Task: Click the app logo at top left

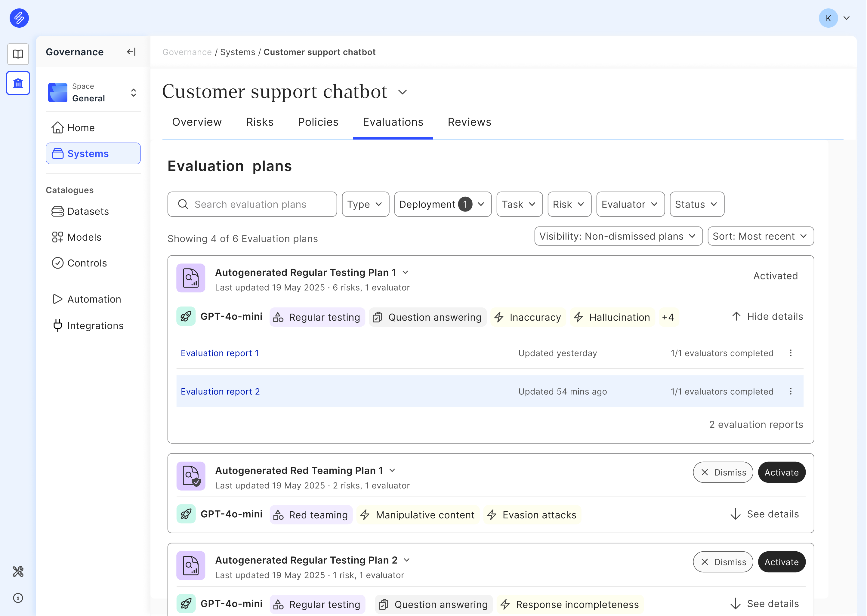Action: pyautogui.click(x=19, y=18)
